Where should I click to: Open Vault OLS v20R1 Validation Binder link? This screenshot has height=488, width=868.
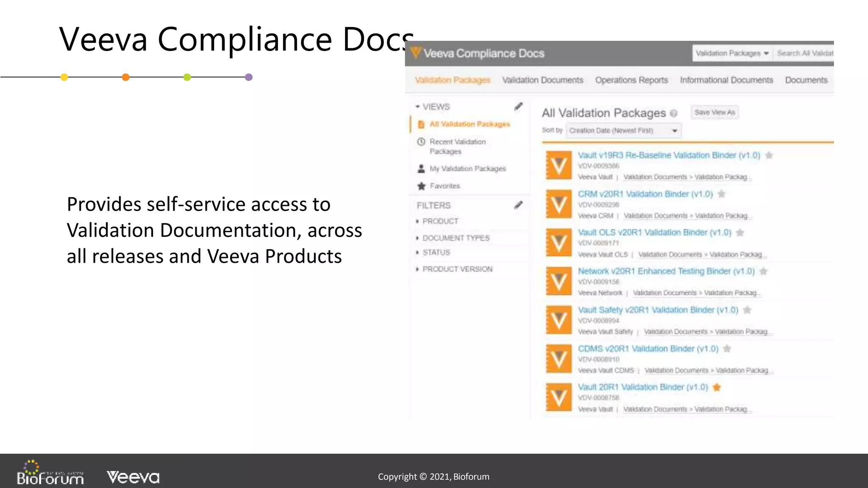pos(655,233)
